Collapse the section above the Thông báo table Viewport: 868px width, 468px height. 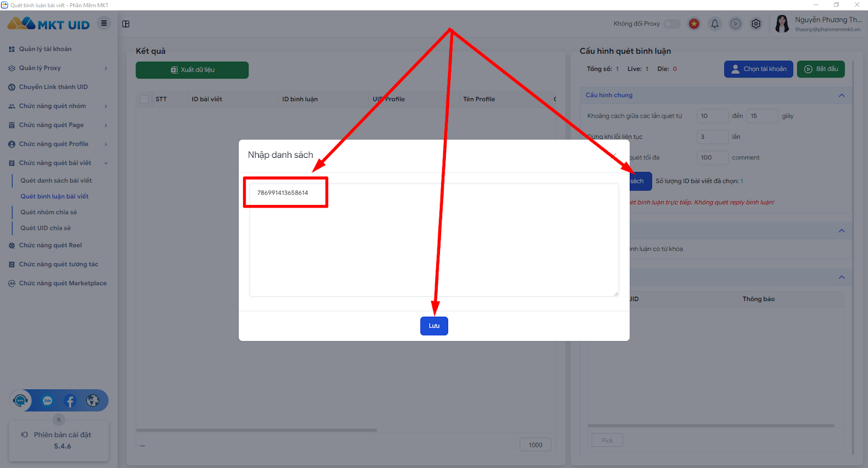841,277
